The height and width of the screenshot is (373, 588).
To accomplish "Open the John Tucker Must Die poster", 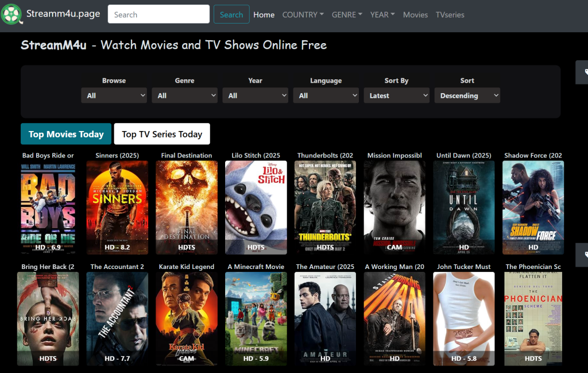I will point(464,319).
